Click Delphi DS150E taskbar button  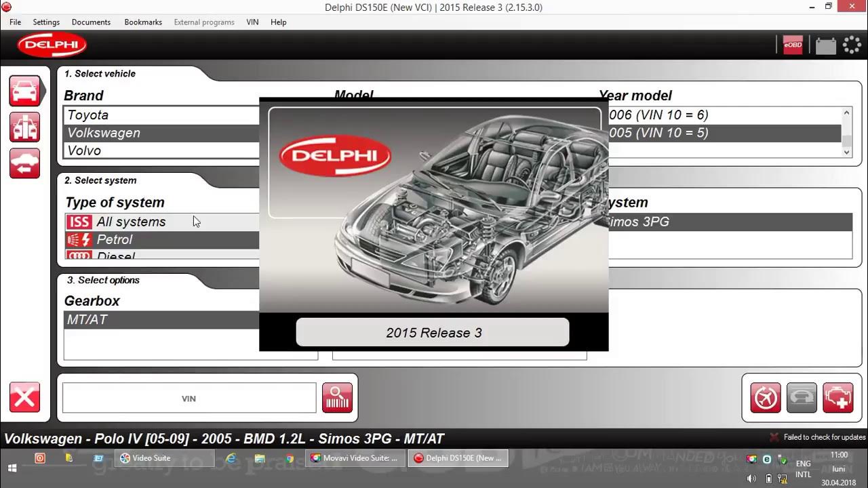click(458, 458)
